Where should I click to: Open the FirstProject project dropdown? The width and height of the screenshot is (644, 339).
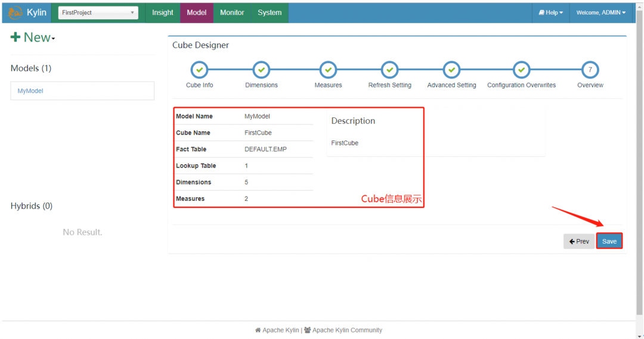98,13
